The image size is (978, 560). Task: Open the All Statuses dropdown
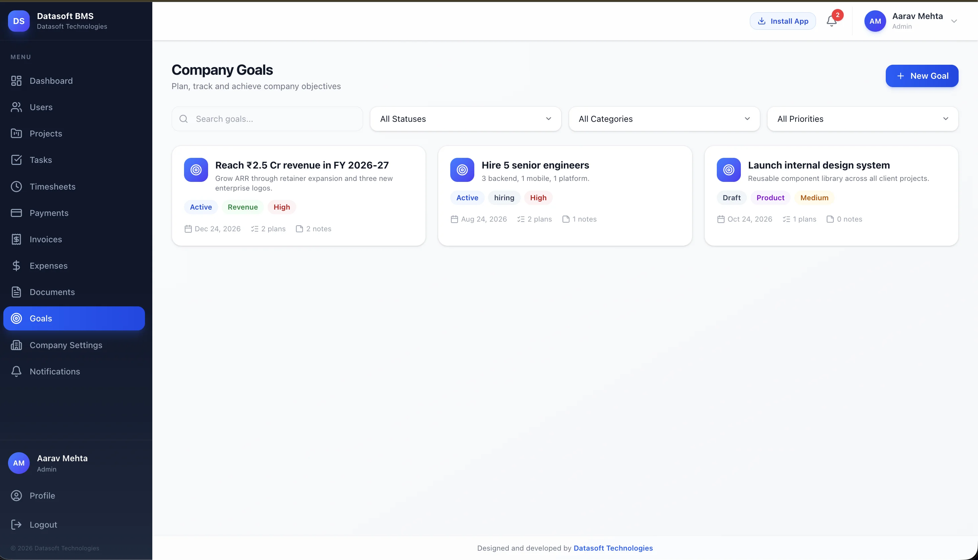(465, 119)
